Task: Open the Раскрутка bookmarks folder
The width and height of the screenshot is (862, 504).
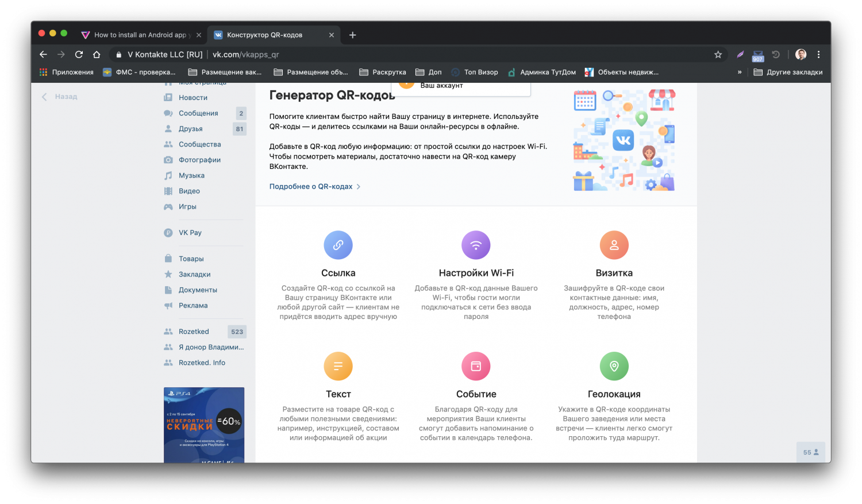Action: (383, 72)
